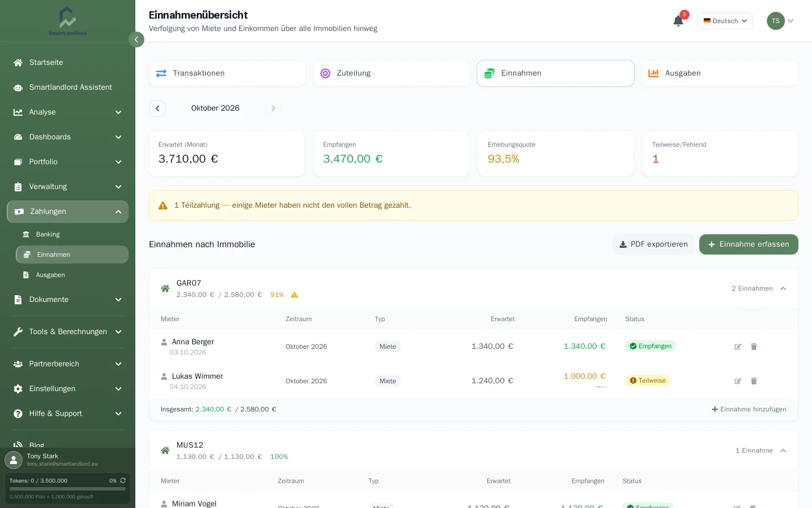812x508 pixels.
Task: Switch to the Ausgaben tab
Action: coord(720,73)
